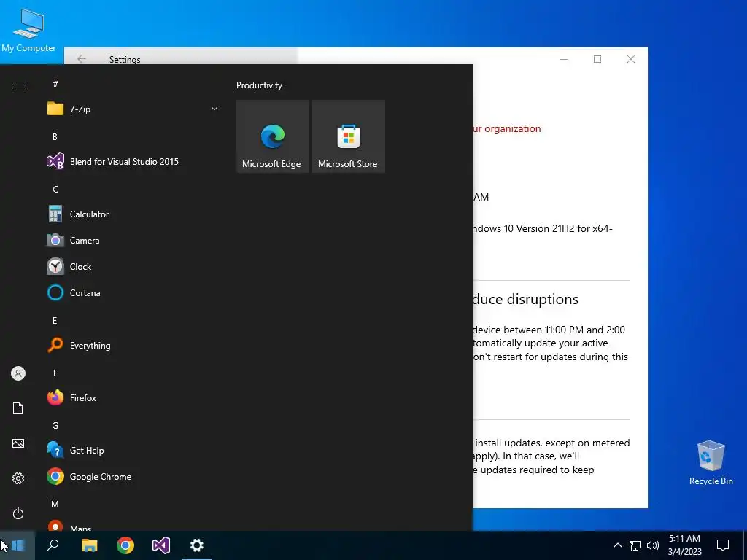The image size is (747, 560).
Task: Jump to the # letter header
Action: [55, 84]
